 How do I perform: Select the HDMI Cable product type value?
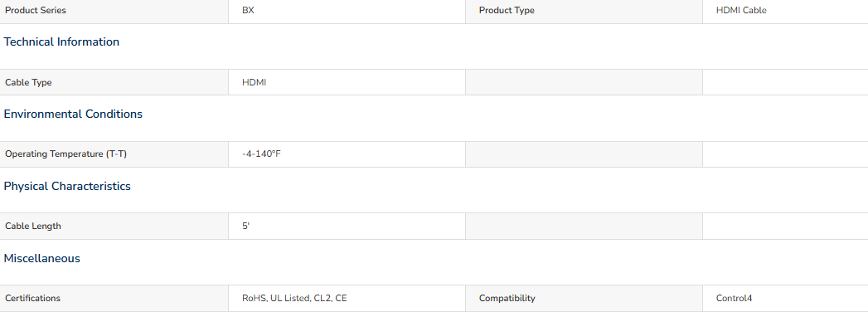(741, 11)
